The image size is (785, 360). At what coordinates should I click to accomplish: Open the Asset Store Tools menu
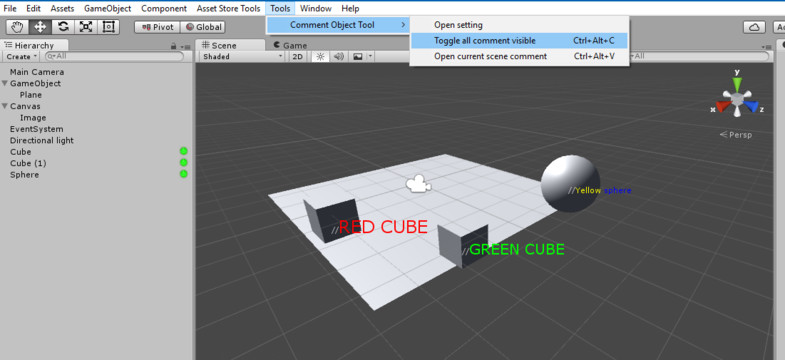point(228,9)
